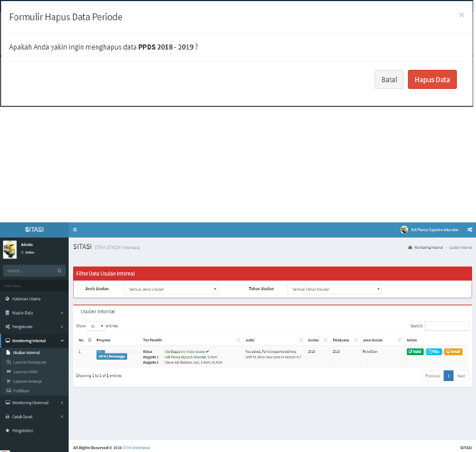The width and height of the screenshot is (476, 452).
Task: Expand the Cetak Surat menu
Action: tap(34, 417)
